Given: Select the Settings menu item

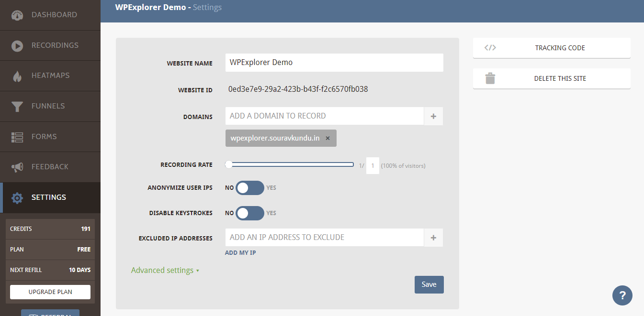Looking at the screenshot, I should tap(50, 197).
